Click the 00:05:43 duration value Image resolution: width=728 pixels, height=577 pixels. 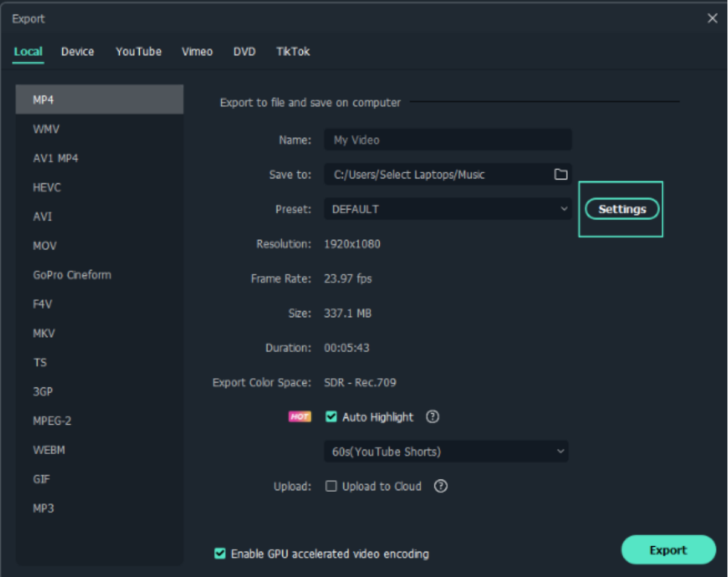pyautogui.click(x=346, y=348)
